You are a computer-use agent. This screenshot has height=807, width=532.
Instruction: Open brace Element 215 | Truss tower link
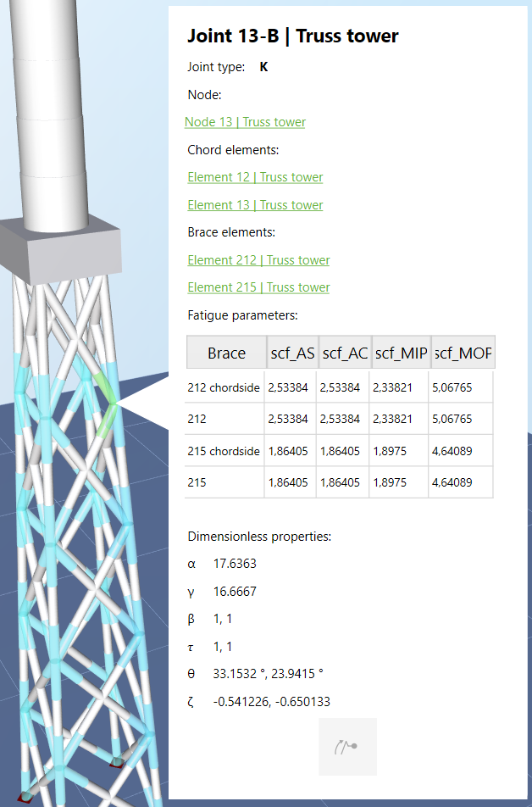click(x=258, y=287)
